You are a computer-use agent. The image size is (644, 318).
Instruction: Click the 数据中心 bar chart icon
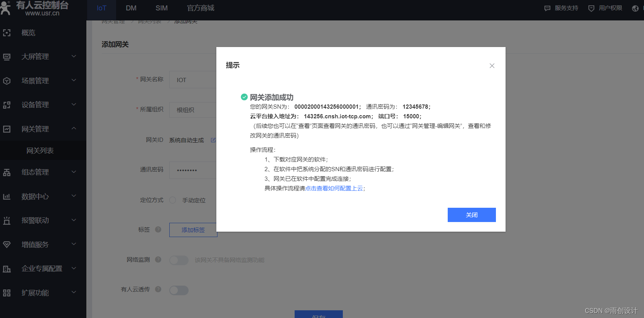(7, 197)
